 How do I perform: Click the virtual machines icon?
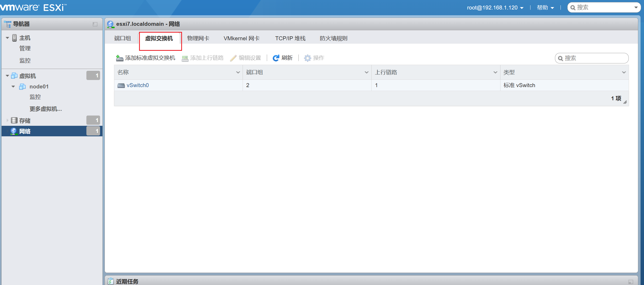point(14,76)
